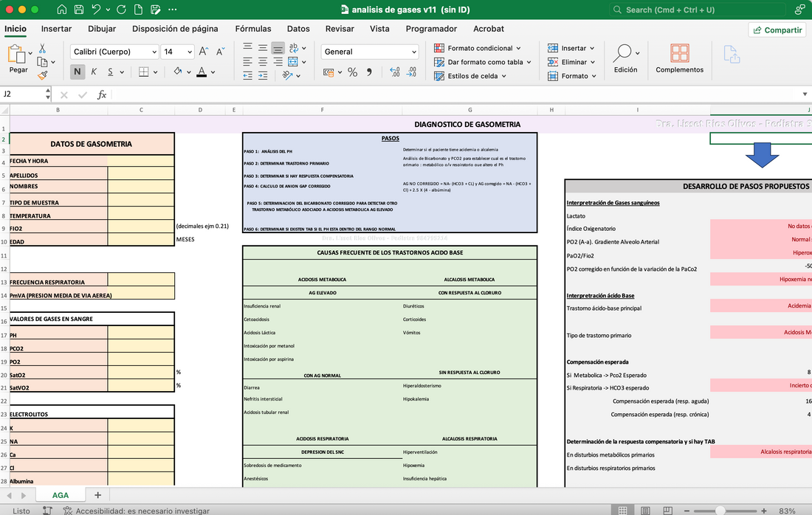Image resolution: width=812 pixels, height=515 pixels.
Task: Open the percentage style formatting icon
Action: [353, 72]
